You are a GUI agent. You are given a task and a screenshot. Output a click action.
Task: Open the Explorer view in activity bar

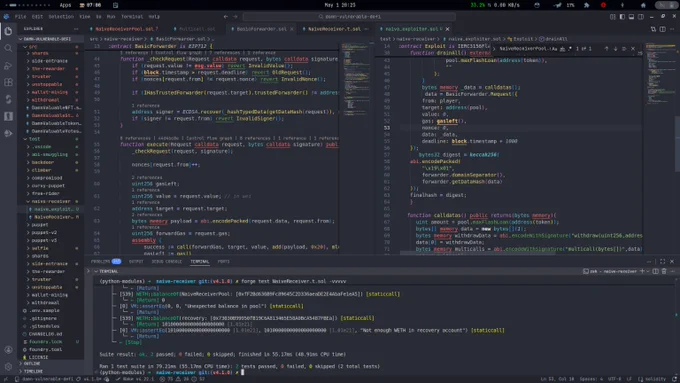tap(8, 31)
